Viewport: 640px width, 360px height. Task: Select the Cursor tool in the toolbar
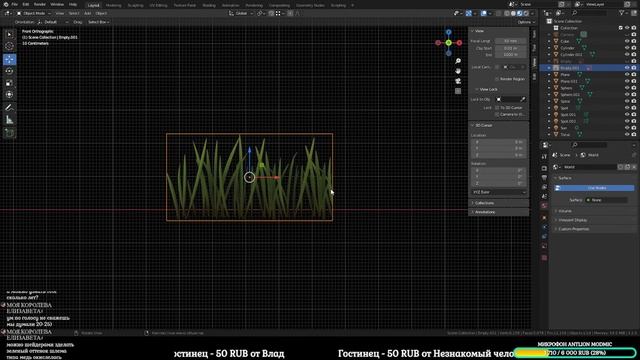pos(9,46)
